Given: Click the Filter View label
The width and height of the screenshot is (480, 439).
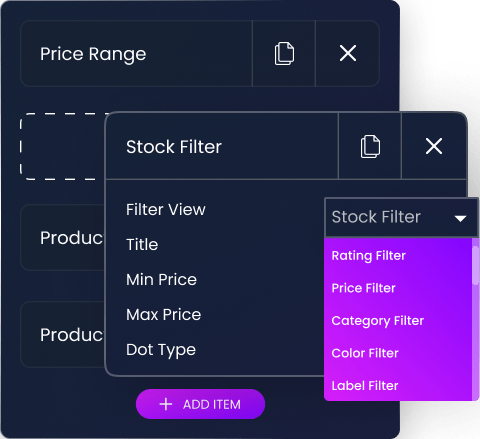Looking at the screenshot, I should pyautogui.click(x=166, y=210).
